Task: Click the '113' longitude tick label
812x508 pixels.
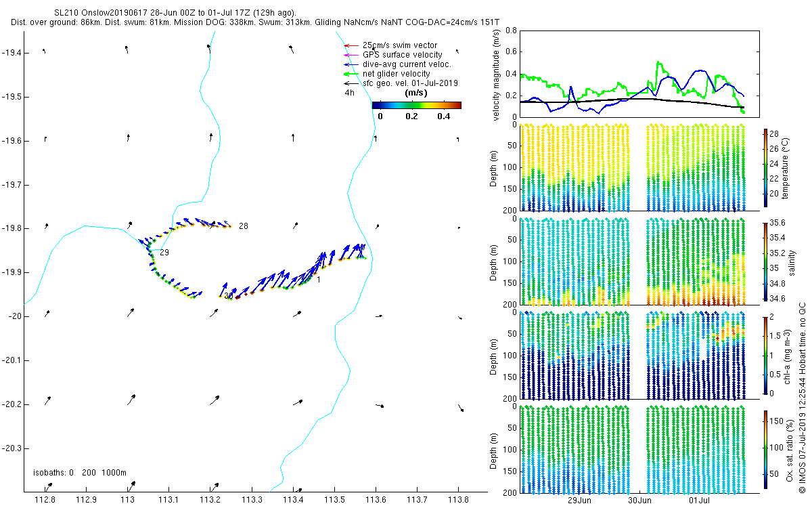Action: click(x=128, y=501)
